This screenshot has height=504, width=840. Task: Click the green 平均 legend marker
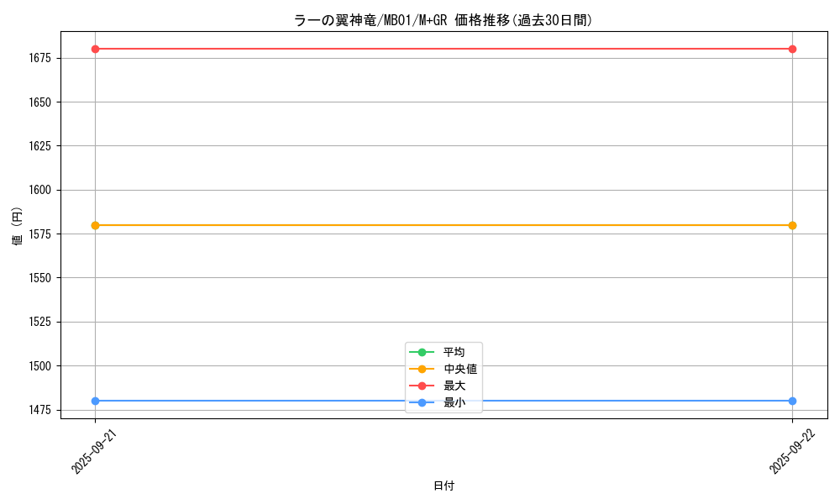click(x=422, y=352)
